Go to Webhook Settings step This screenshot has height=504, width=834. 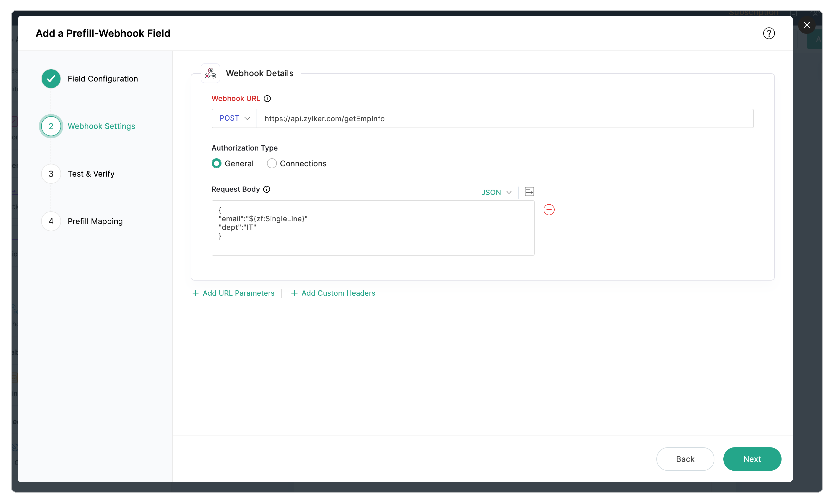pyautogui.click(x=101, y=126)
